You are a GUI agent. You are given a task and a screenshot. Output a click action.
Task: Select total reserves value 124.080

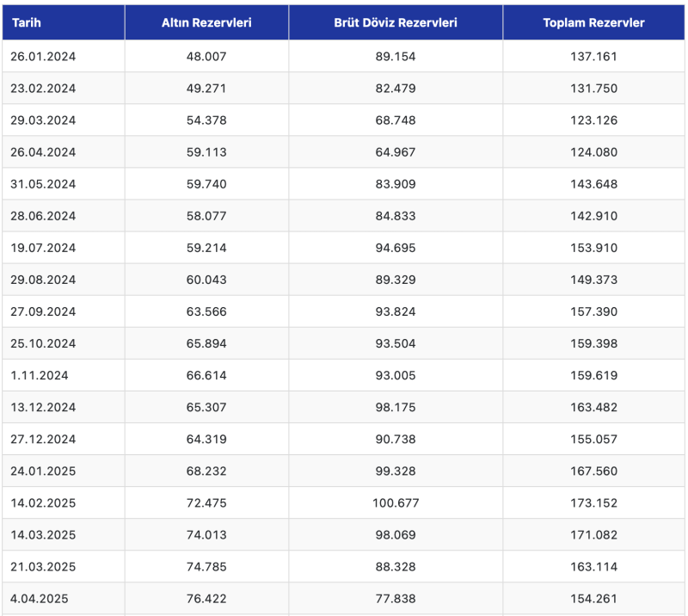click(593, 152)
